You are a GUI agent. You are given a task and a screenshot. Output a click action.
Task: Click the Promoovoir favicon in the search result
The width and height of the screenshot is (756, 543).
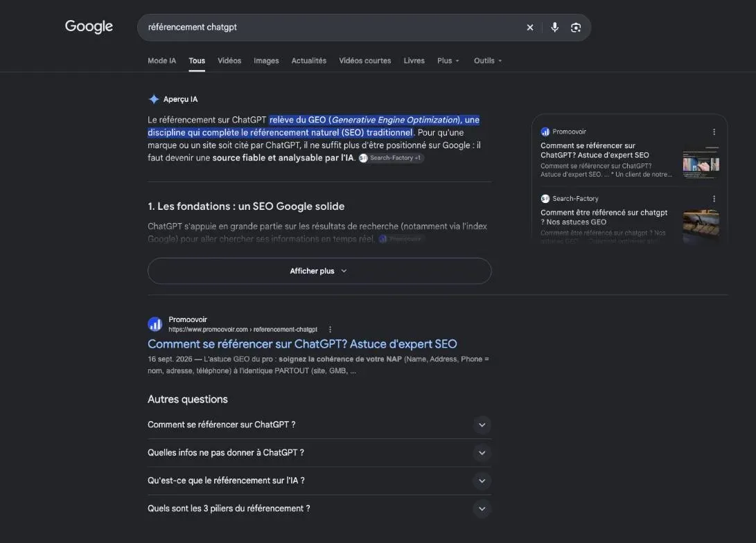(x=155, y=324)
